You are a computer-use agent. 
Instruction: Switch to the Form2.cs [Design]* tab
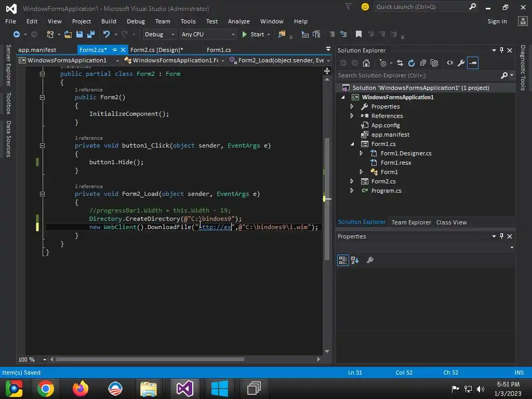pos(156,50)
